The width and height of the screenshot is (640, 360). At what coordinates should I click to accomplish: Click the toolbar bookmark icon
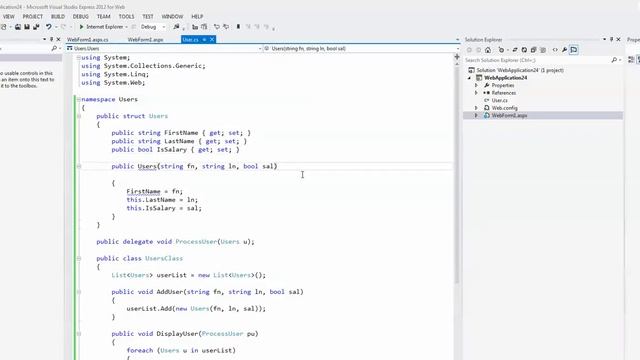pos(238,27)
